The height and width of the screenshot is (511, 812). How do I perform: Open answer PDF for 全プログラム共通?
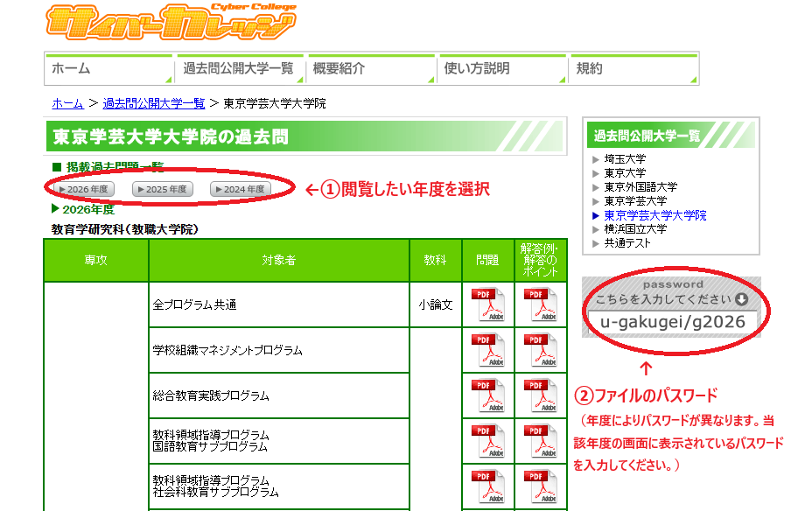tap(540, 304)
